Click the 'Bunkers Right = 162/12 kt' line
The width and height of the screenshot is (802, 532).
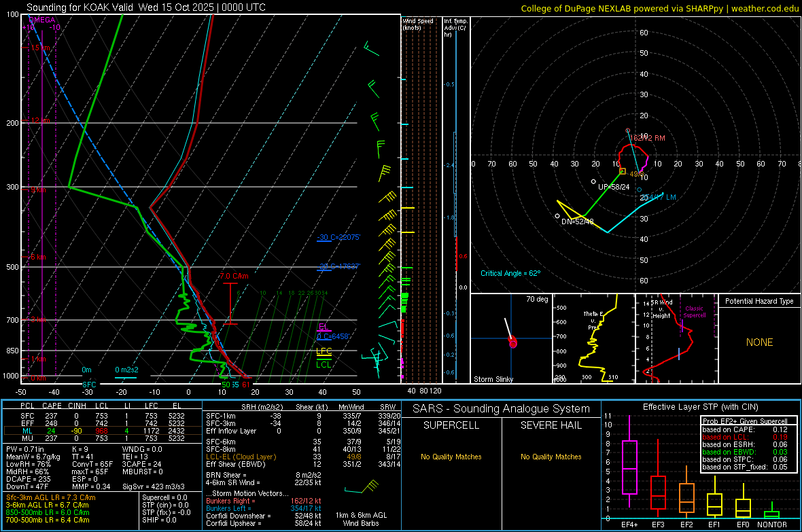click(x=264, y=501)
